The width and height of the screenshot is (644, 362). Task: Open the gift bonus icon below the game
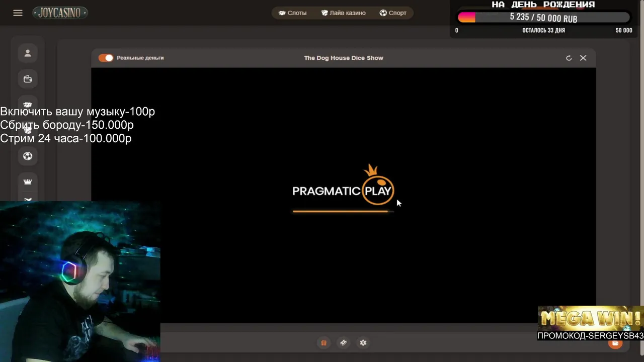(x=324, y=343)
